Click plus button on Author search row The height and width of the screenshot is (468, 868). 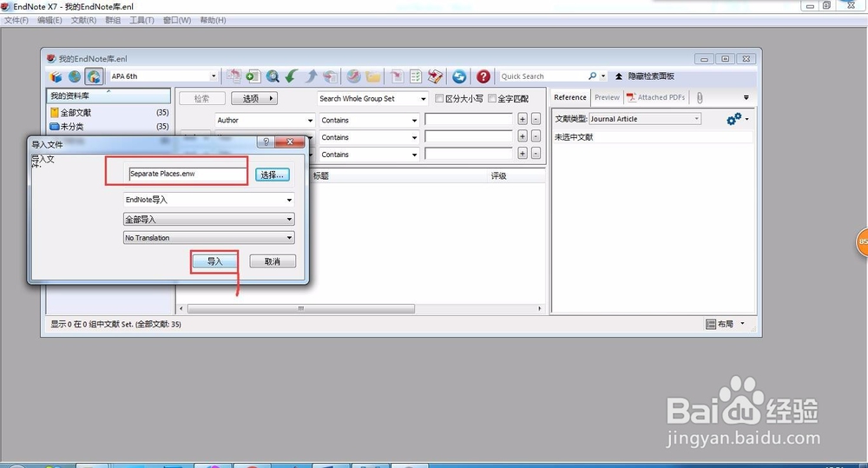522,119
